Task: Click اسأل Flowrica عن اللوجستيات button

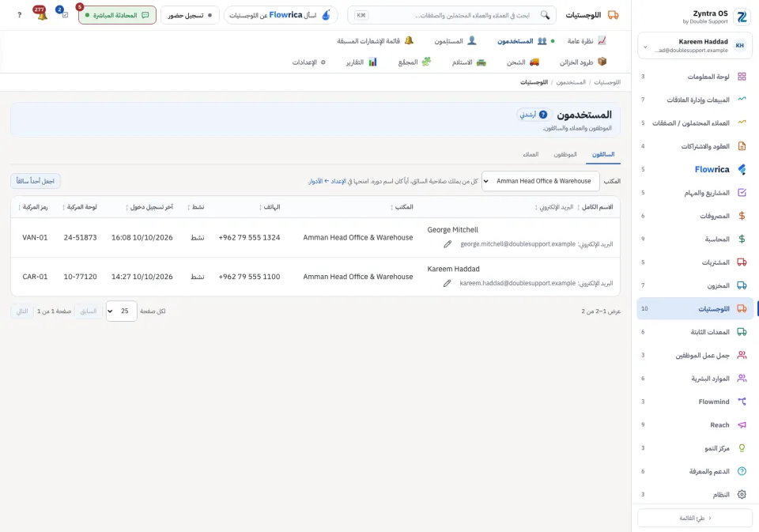Action: pyautogui.click(x=280, y=15)
